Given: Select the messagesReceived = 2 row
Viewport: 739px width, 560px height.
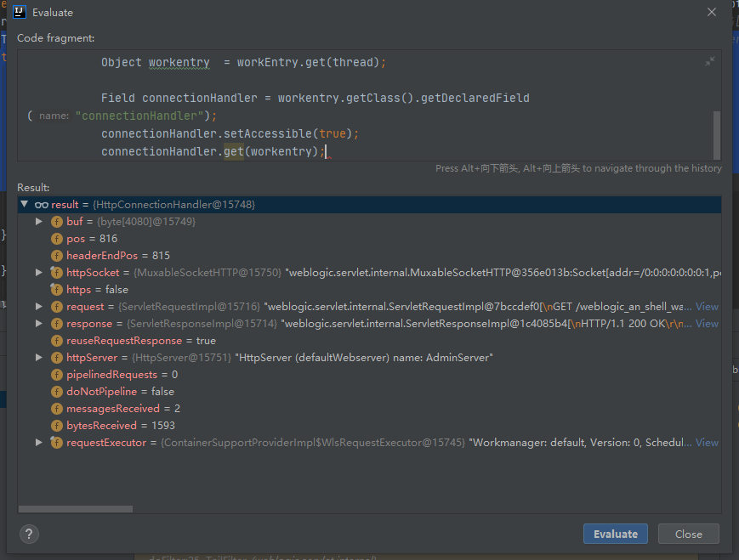Looking at the screenshot, I should point(369,409).
